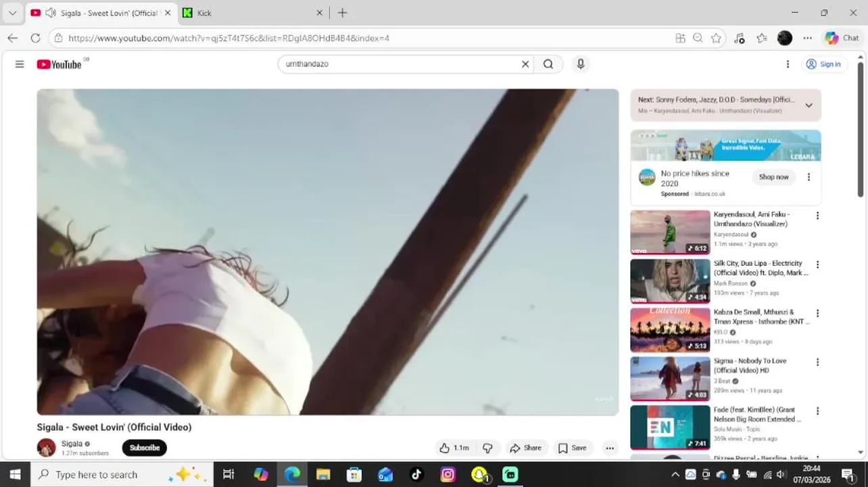Go back with the browser back arrow
This screenshot has height=487, width=868.
click(13, 38)
